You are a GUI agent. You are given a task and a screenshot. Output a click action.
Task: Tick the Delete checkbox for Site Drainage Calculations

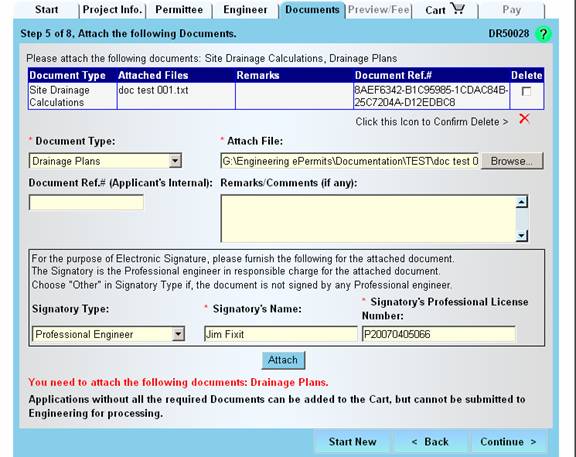coord(526,91)
